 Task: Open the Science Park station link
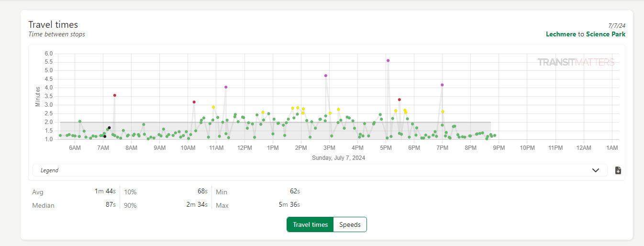[x=605, y=34]
